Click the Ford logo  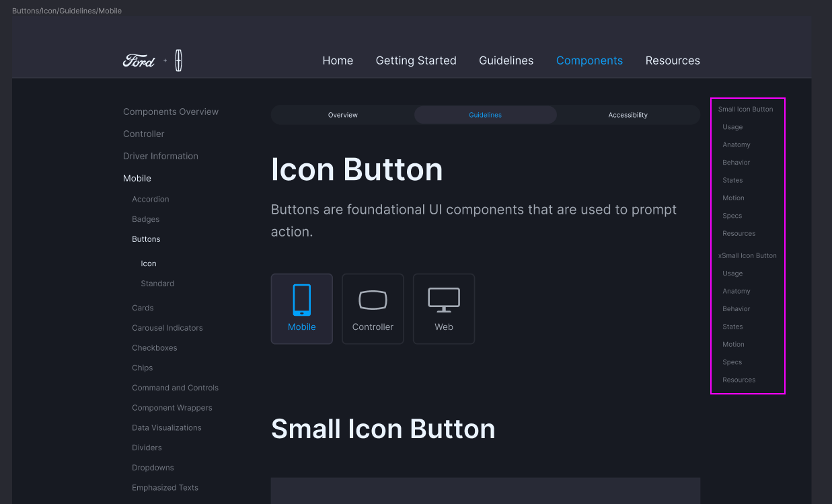(139, 60)
